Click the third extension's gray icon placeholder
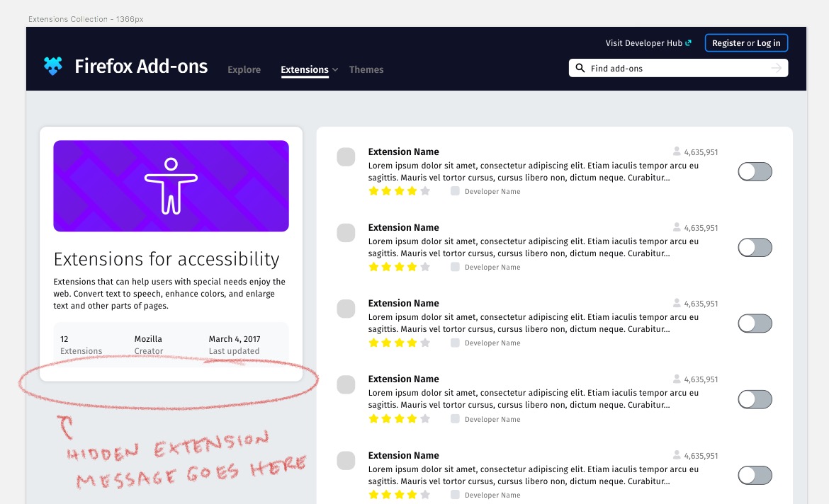The height and width of the screenshot is (504, 829). point(346,309)
